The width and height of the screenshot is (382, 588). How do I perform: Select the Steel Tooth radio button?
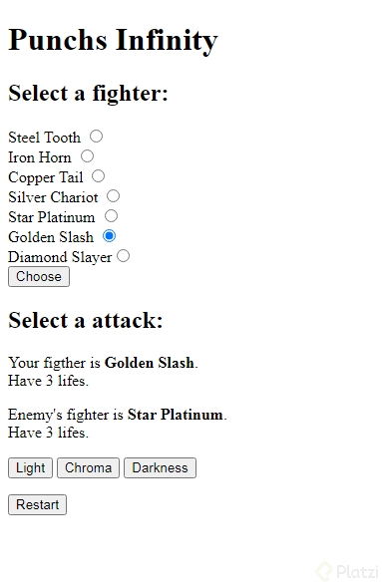(x=96, y=137)
